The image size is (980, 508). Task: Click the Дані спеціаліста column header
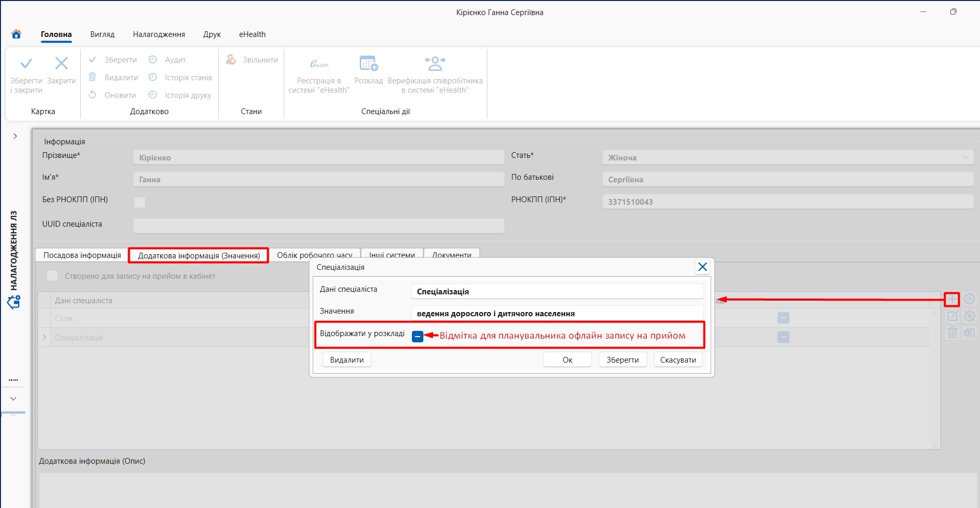coord(83,301)
